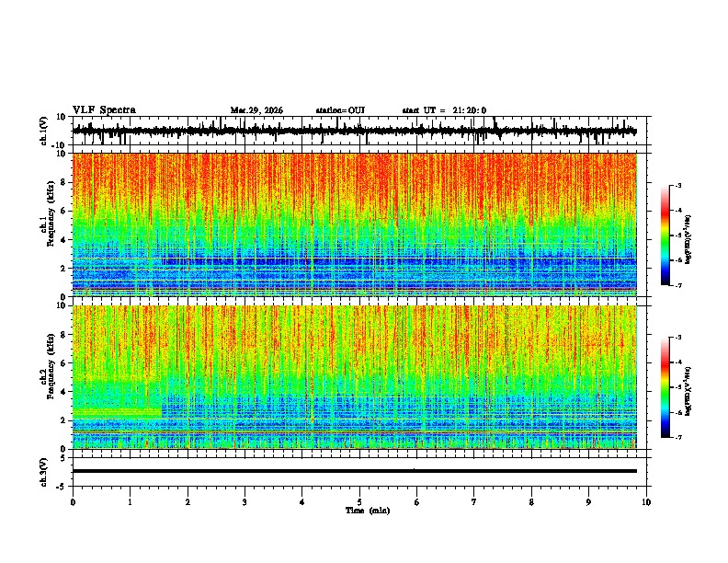Click the time axis tick label 9
Viewport: 728px width, 563px height.
[588, 502]
